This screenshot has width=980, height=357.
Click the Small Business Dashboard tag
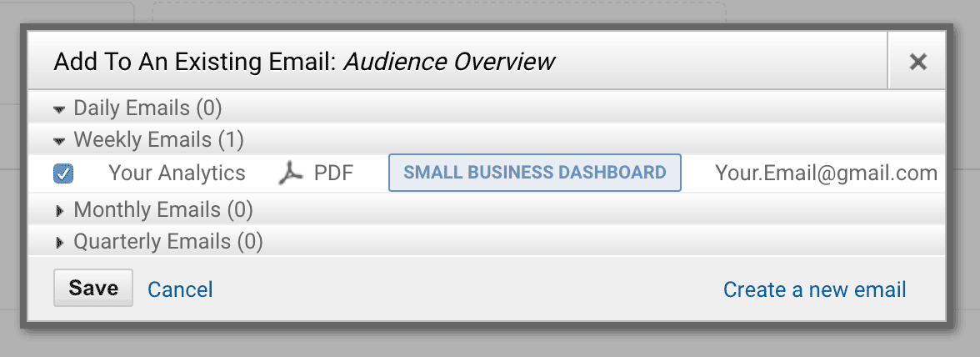coord(535,173)
